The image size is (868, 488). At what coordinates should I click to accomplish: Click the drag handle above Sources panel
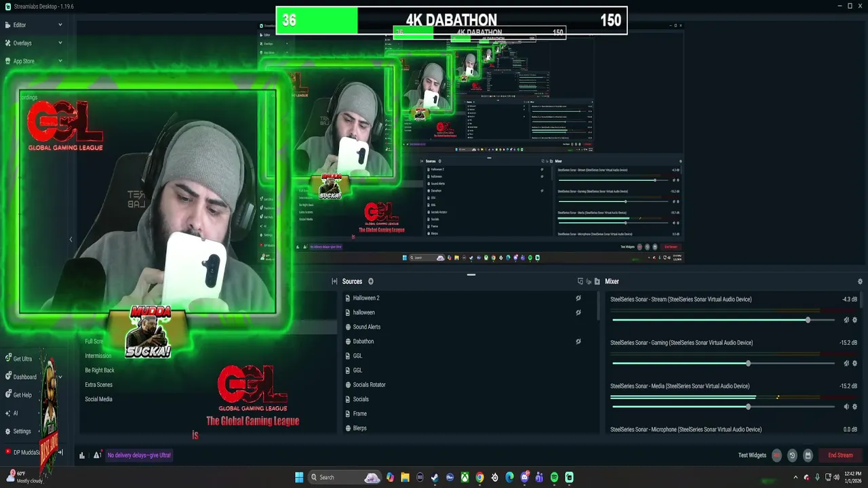471,275
